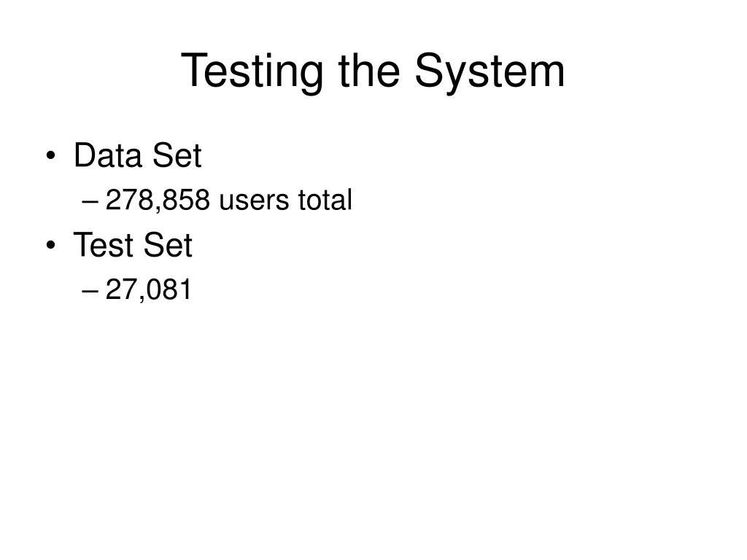Click the slide title Testing the System
This screenshot has height=560, width=747.
[x=373, y=72]
